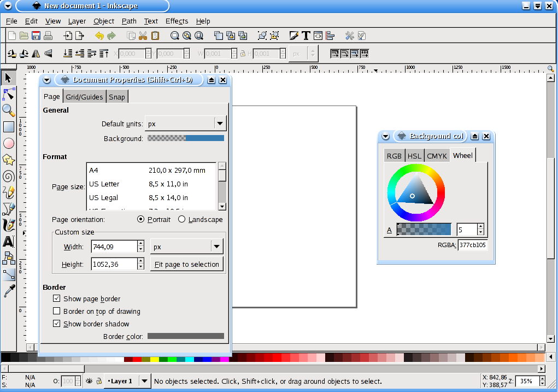Open the Path menu
The width and height of the screenshot is (558, 392).
(129, 21)
